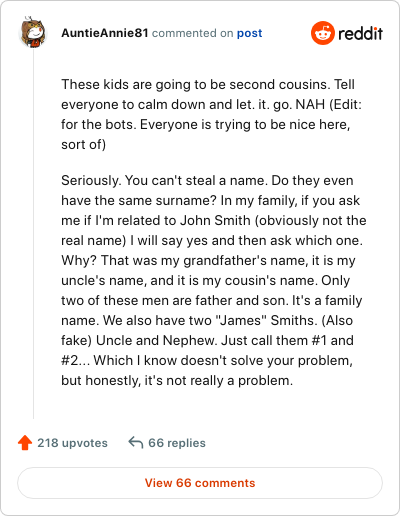Click the Reddit logo icon
Screen dimensions: 400x516
tap(322, 33)
